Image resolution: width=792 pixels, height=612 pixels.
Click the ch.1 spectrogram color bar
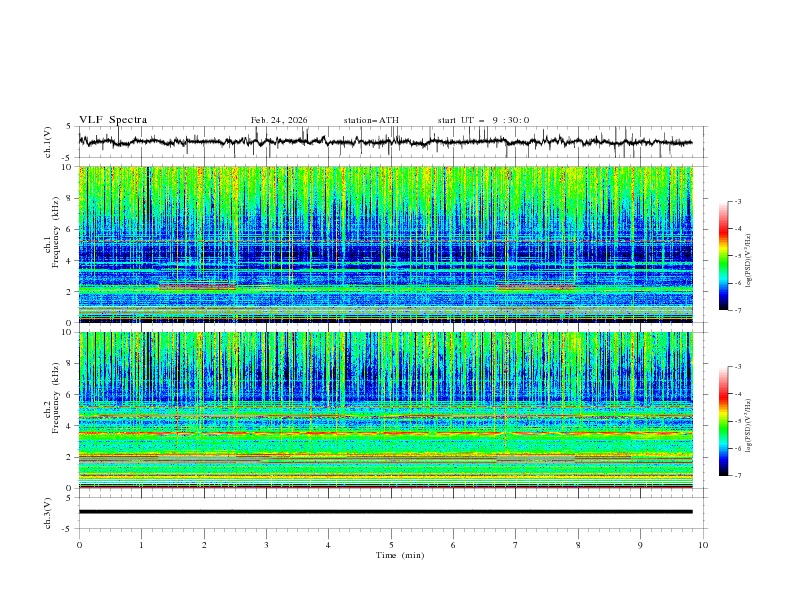(723, 255)
